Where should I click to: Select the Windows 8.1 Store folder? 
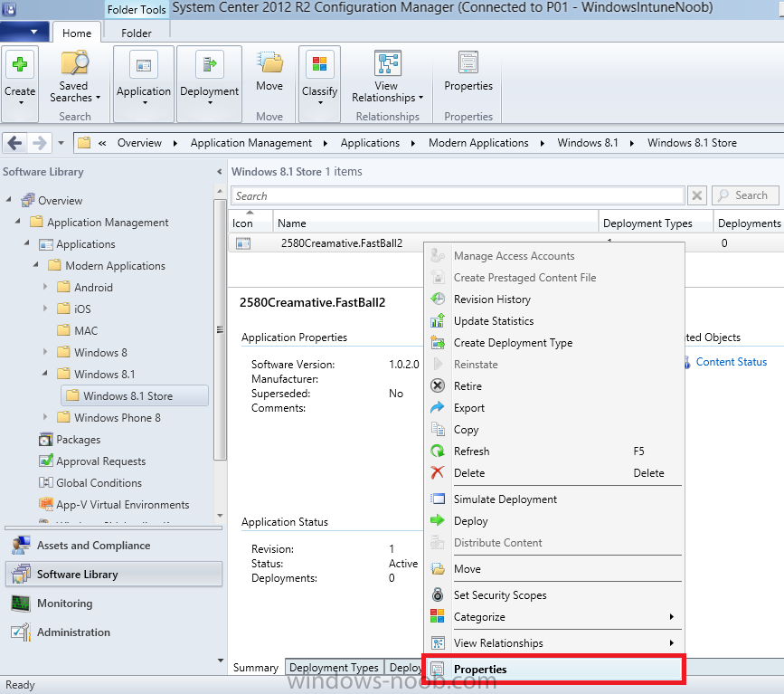(135, 395)
